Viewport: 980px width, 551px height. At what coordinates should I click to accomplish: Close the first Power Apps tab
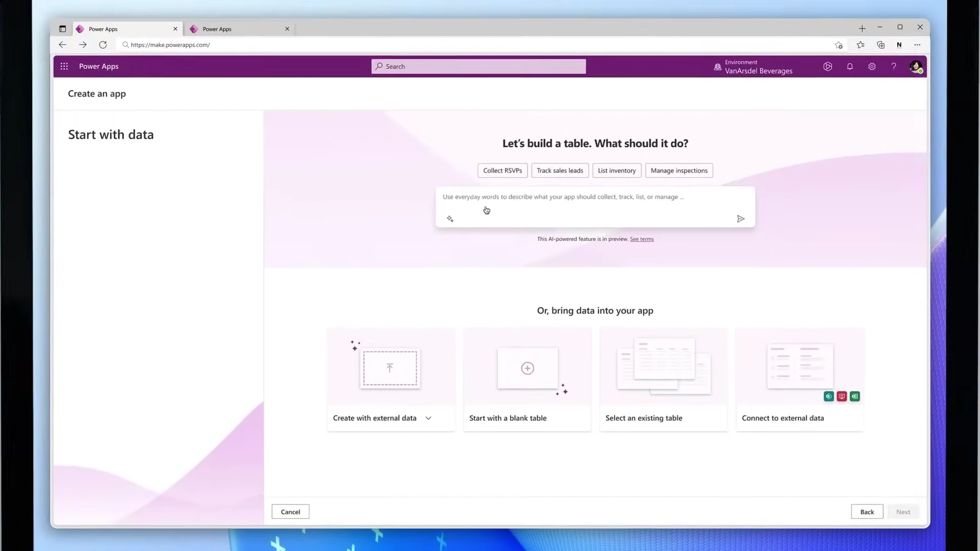[x=175, y=29]
